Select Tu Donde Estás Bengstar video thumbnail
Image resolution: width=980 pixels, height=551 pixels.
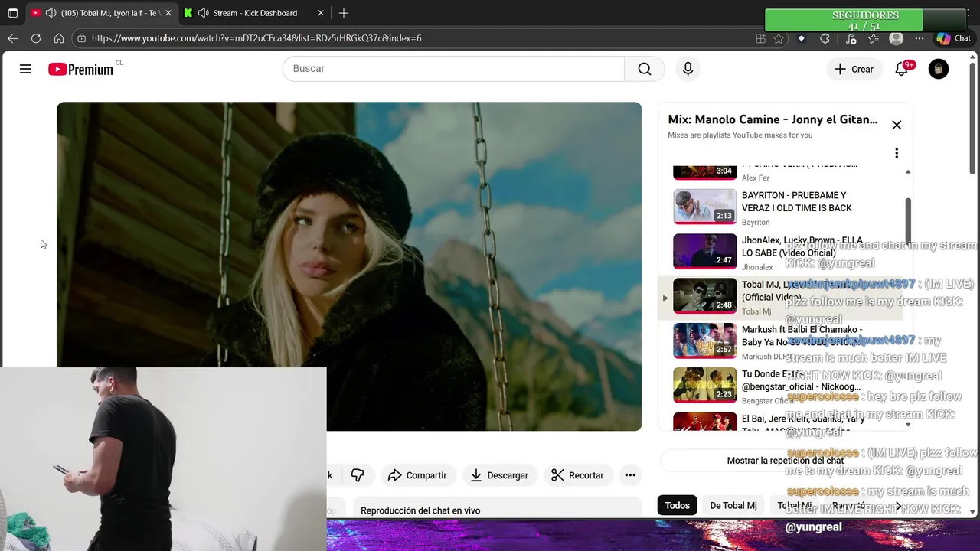[x=704, y=385]
